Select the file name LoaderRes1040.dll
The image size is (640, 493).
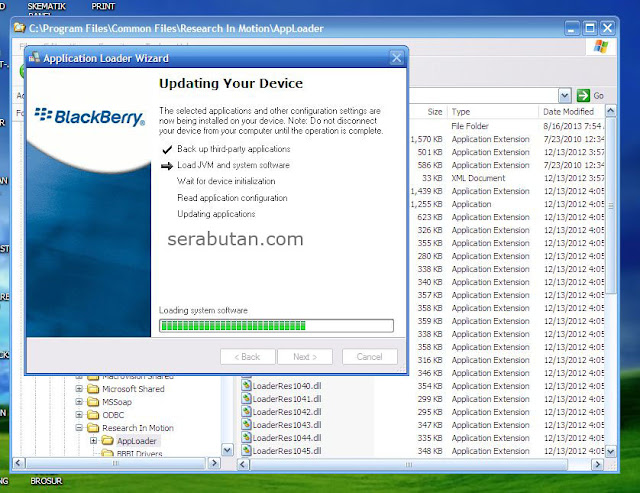pos(287,386)
